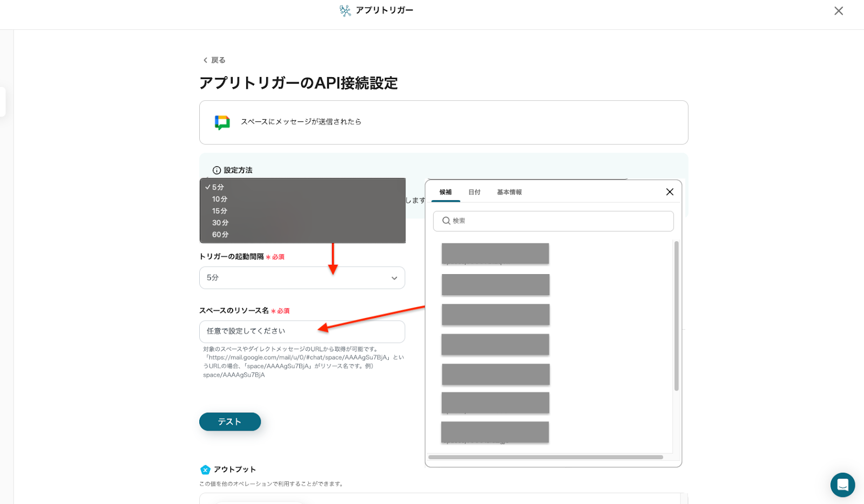Close the app trigger dialog
Screen dimensions: 864x504
pos(838,11)
